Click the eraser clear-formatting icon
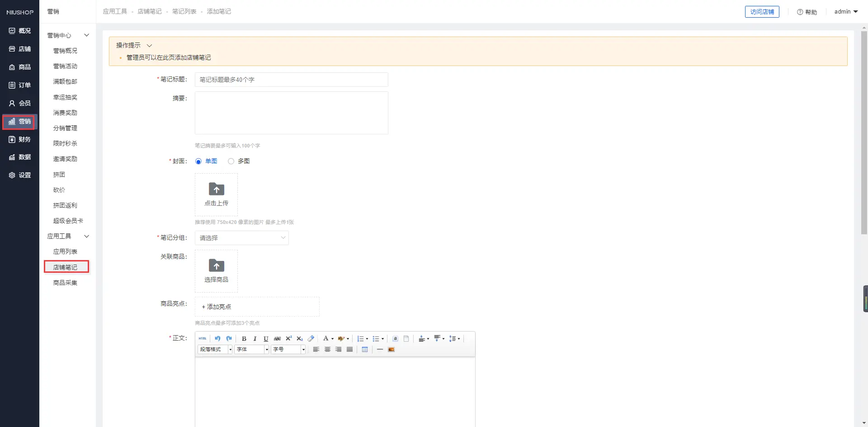 [311, 339]
